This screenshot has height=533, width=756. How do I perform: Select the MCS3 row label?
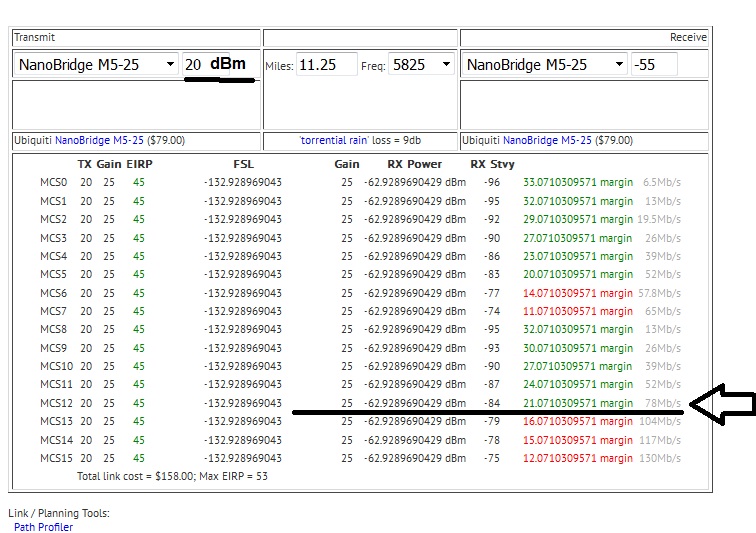[54, 238]
